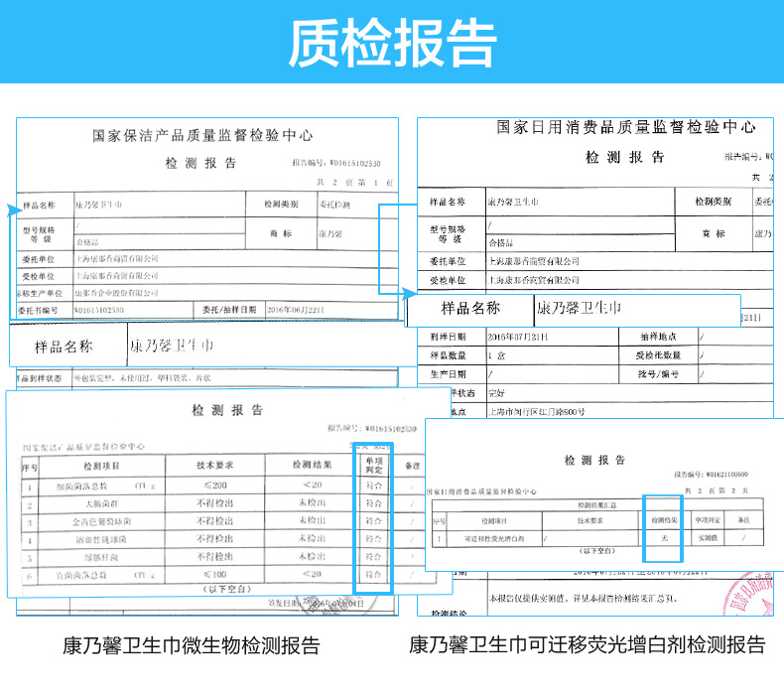Viewport: 784px width, 696px height.
Task: Click the '样品数量' label
Action: [448, 355]
